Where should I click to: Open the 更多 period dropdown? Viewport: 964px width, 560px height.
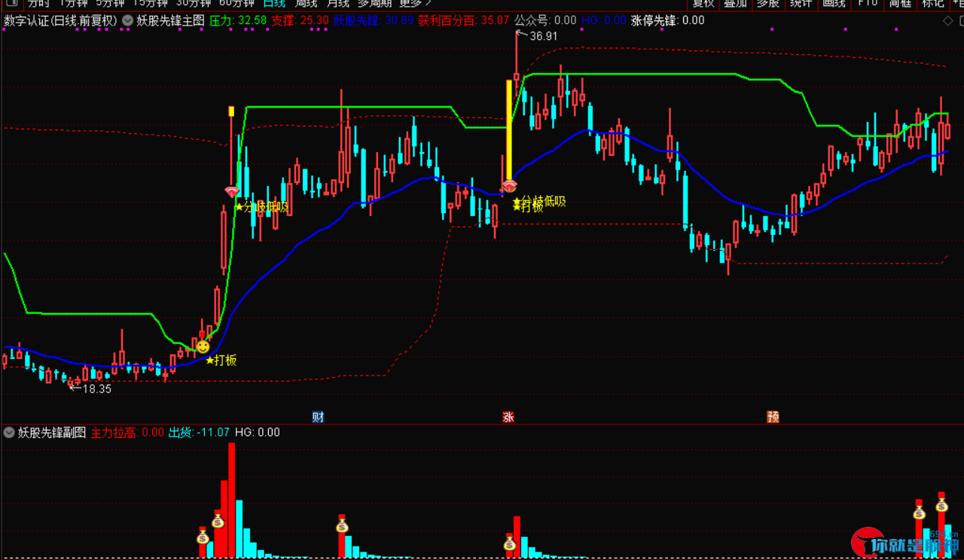(x=416, y=3)
